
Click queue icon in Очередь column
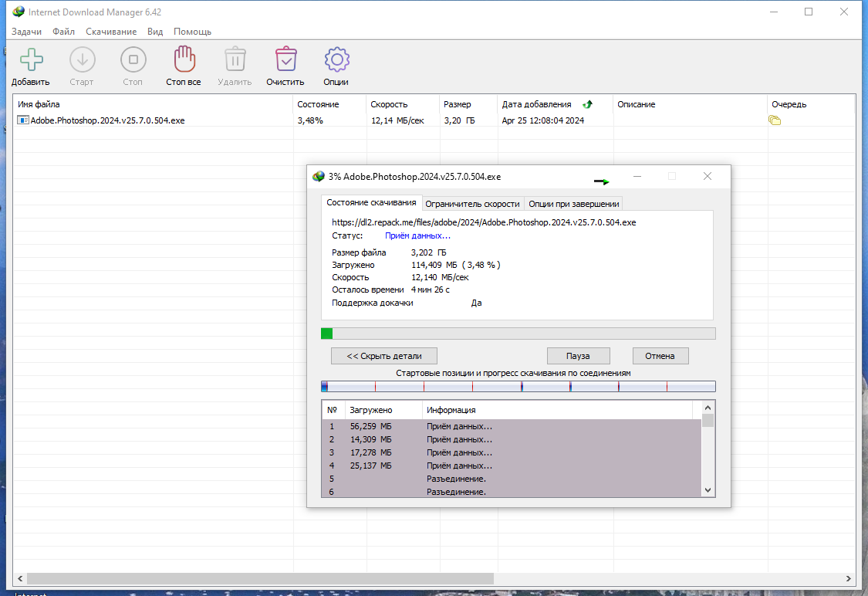tap(775, 120)
